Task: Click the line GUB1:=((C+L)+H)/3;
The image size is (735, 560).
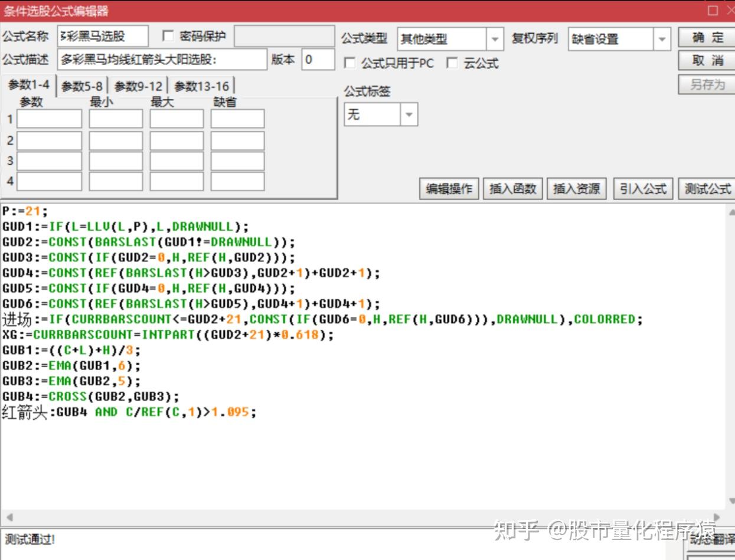Action: point(71,351)
